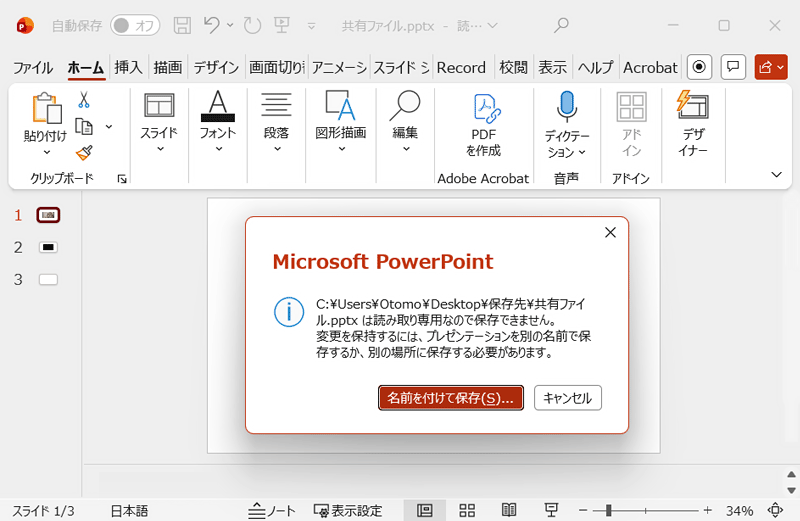Viewport: 800px width, 521px height.
Task: Select the ホーム tab
Action: coord(86,67)
